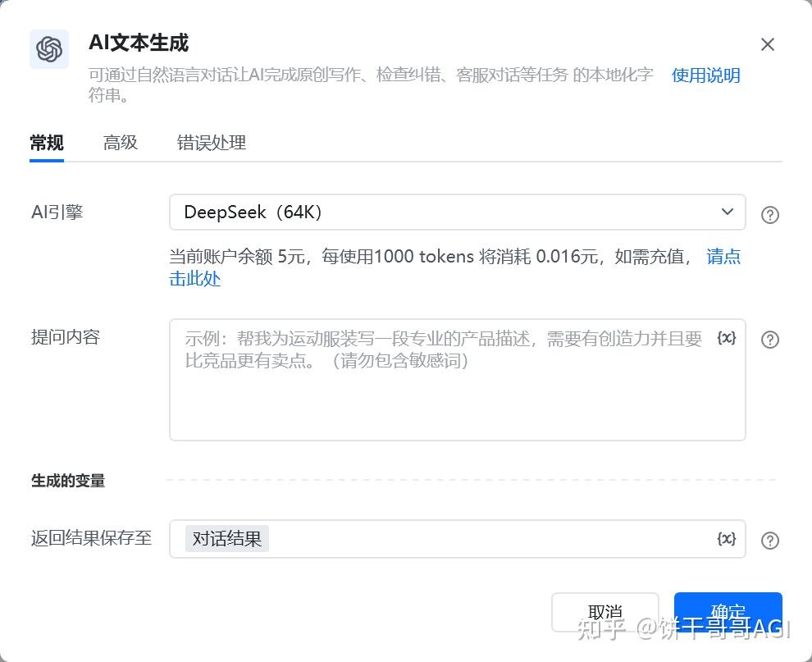Switch to the 错误处理 tab
812x662 pixels.
[x=212, y=143]
